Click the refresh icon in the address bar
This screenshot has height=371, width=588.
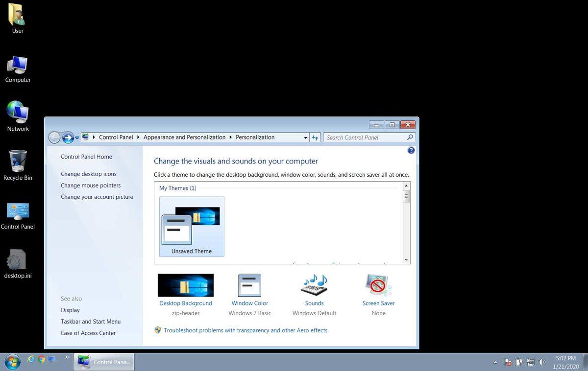pos(315,138)
